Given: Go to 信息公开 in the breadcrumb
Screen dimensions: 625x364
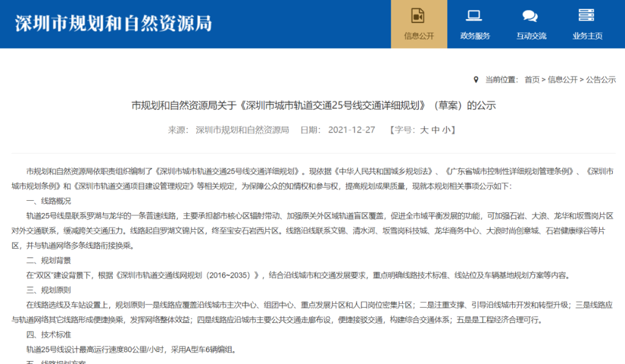Looking at the screenshot, I should point(562,80).
